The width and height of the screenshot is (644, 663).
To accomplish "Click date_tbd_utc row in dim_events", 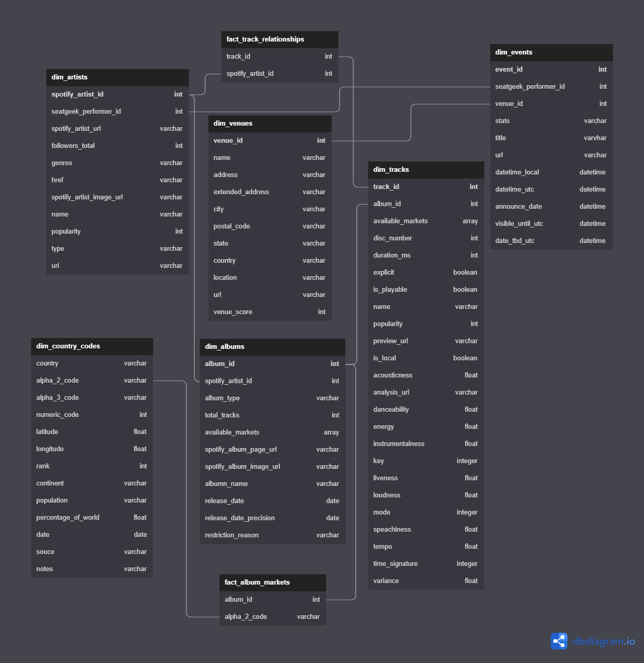I will click(x=552, y=241).
